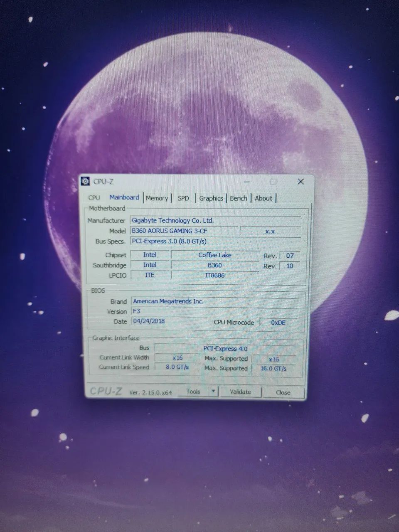Click southbridge name B360

[215, 265]
